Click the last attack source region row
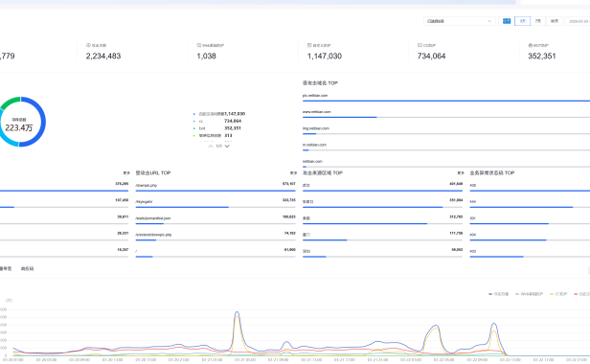Screen dimensions: 590x364 coord(383,253)
